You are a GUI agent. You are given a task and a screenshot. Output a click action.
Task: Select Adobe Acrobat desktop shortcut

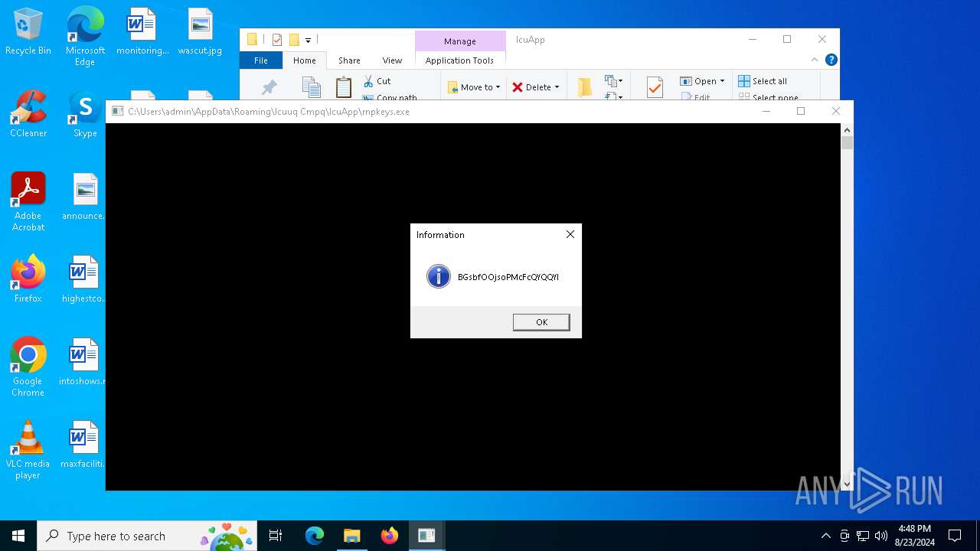28,201
